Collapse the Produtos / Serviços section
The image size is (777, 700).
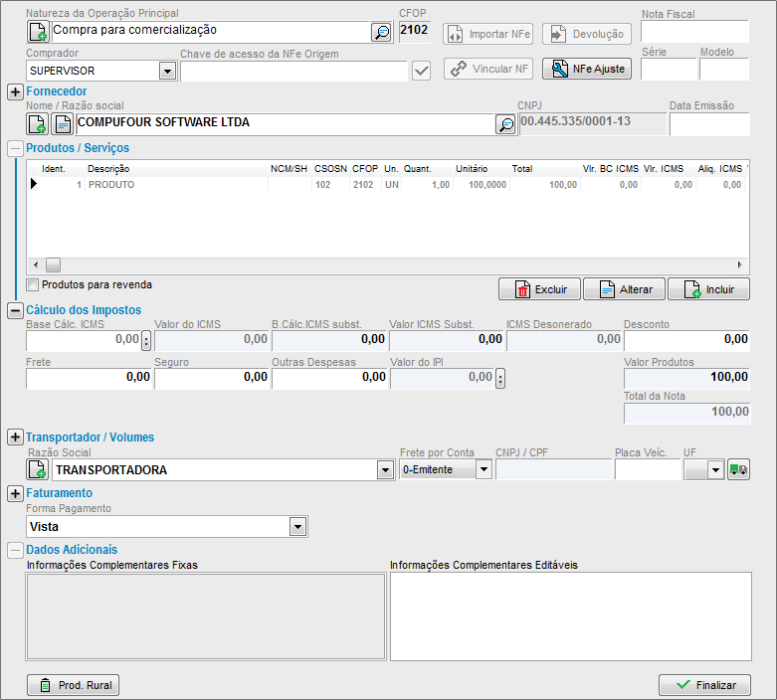point(15,148)
